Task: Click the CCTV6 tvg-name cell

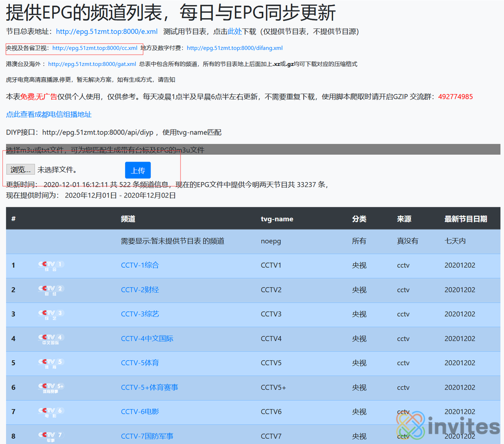Action: click(x=271, y=412)
